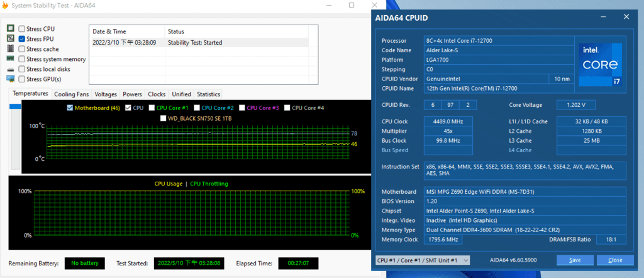Click the DRAM:FSB Ratio 18:1 value
This screenshot has width=644, height=278.
611,240
